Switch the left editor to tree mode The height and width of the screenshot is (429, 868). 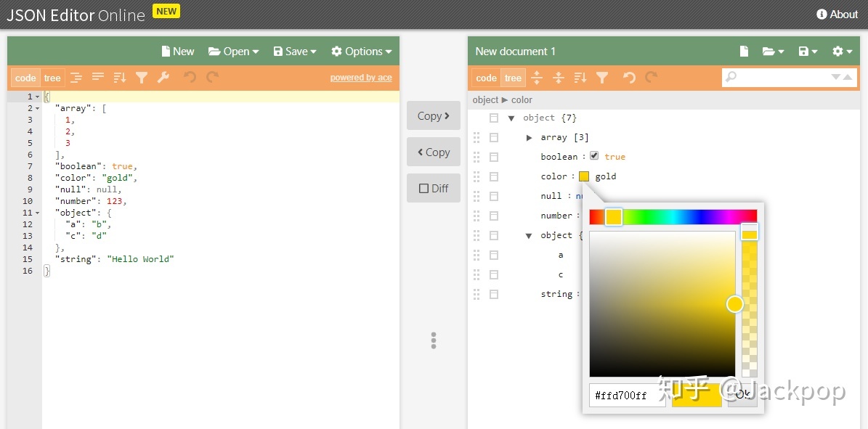[x=52, y=78]
